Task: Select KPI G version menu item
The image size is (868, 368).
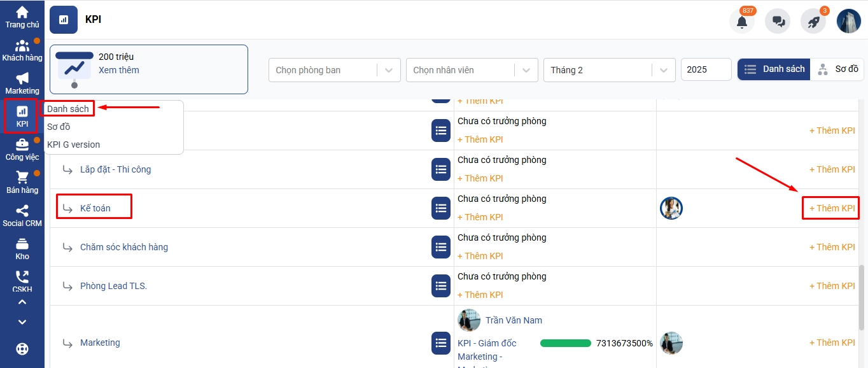Action: [73, 145]
